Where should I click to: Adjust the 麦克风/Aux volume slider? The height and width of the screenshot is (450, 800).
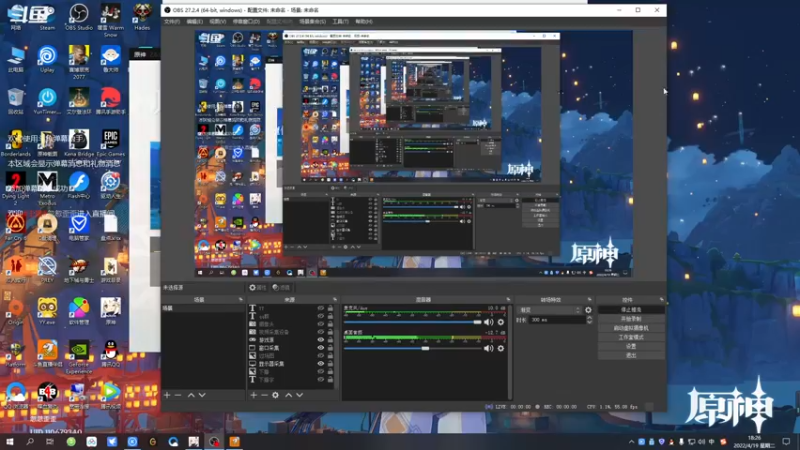(x=413, y=322)
